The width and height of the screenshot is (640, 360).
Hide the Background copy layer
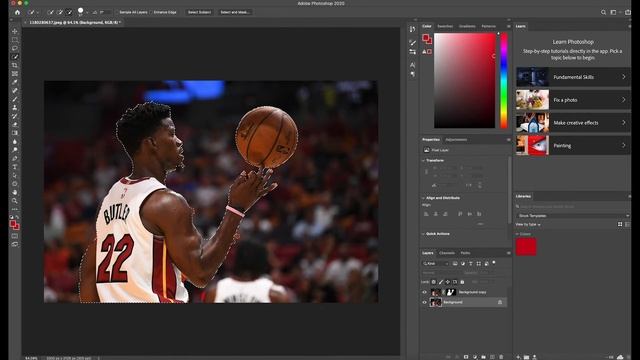point(424,292)
